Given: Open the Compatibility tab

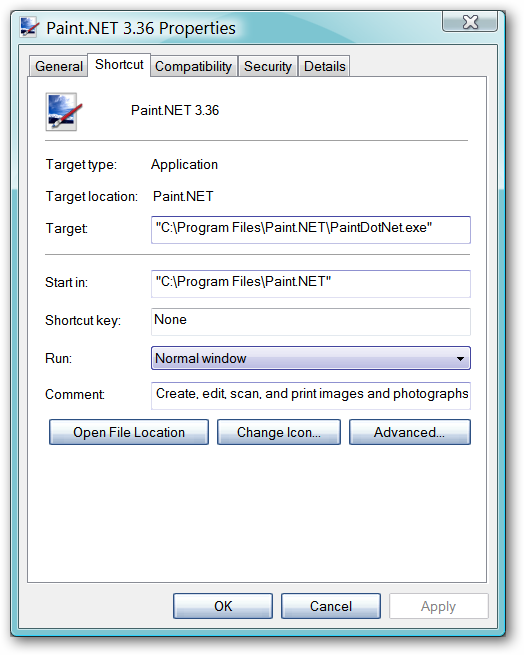Looking at the screenshot, I should 193,66.
